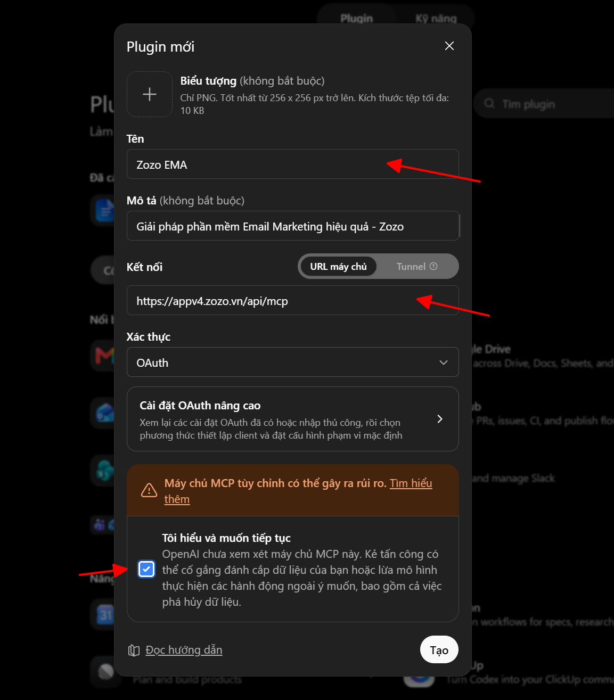Edit the Mô tả description field
Viewport: 614px width, 700px height.
(x=292, y=226)
